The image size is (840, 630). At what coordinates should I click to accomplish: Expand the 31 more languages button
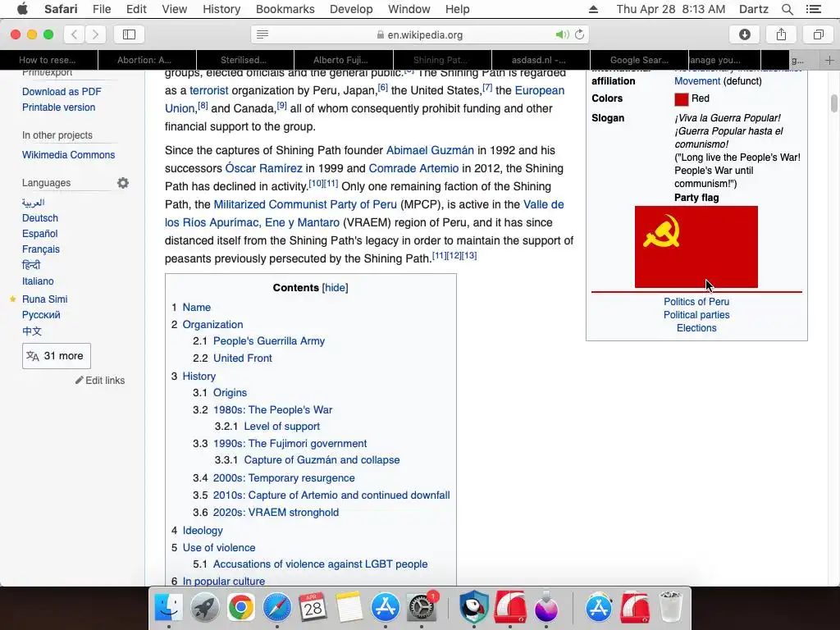point(57,356)
